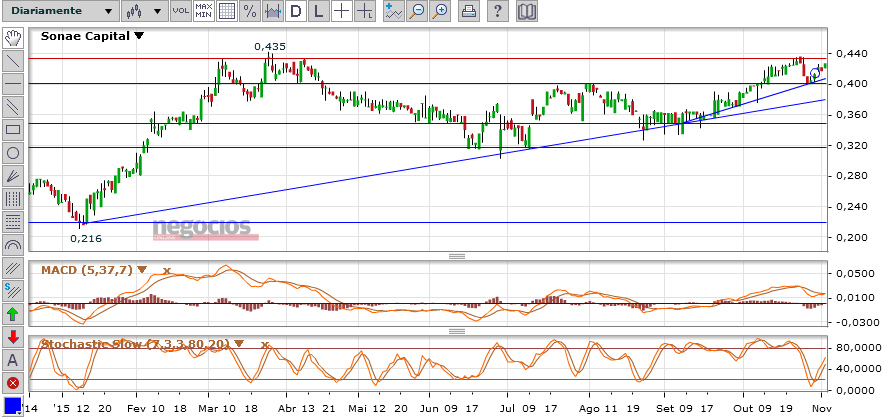Print the chart

tap(468, 11)
